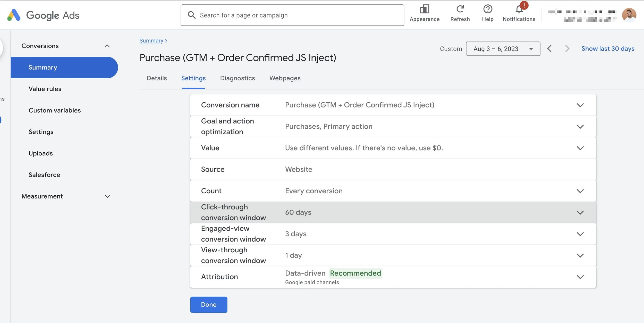This screenshot has height=323, width=644.
Task: Collapse the Conversions sidebar section
Action: point(107,46)
